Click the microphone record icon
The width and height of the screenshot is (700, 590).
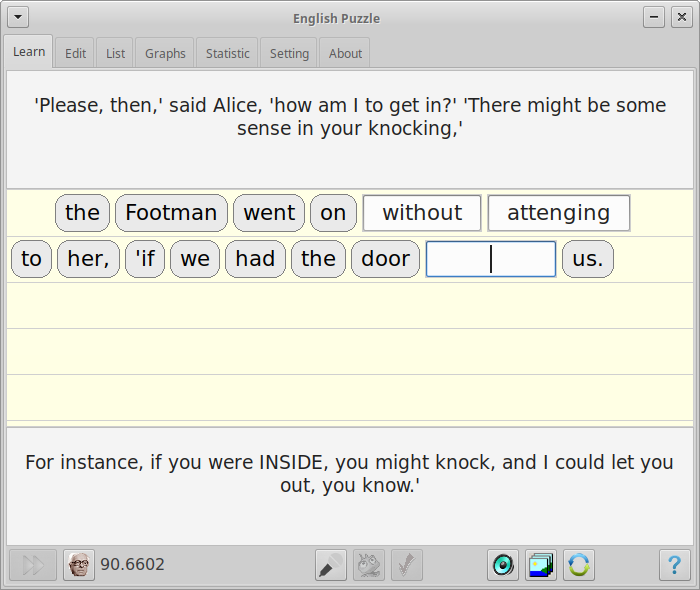[x=331, y=565]
